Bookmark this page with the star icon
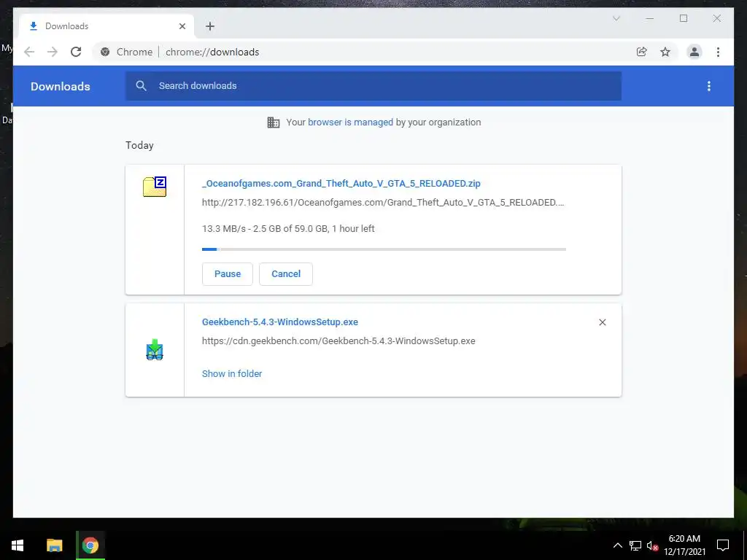This screenshot has width=747, height=560. tap(665, 52)
